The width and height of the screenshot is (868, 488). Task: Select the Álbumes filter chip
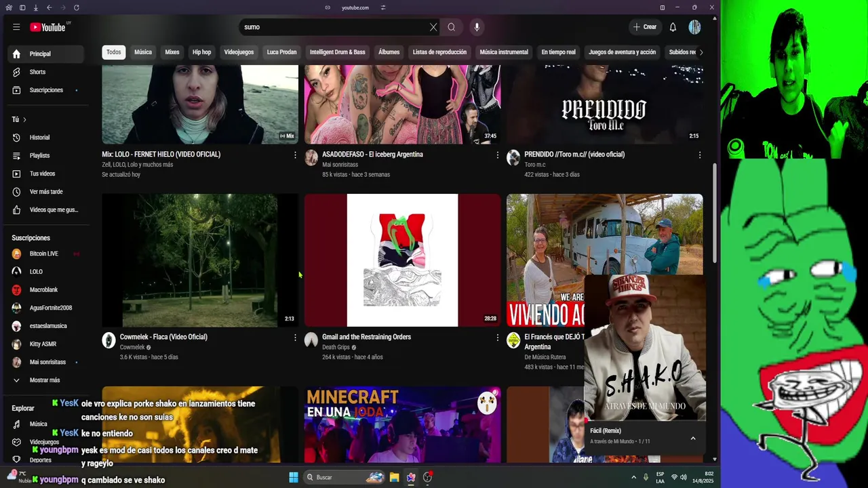(389, 52)
